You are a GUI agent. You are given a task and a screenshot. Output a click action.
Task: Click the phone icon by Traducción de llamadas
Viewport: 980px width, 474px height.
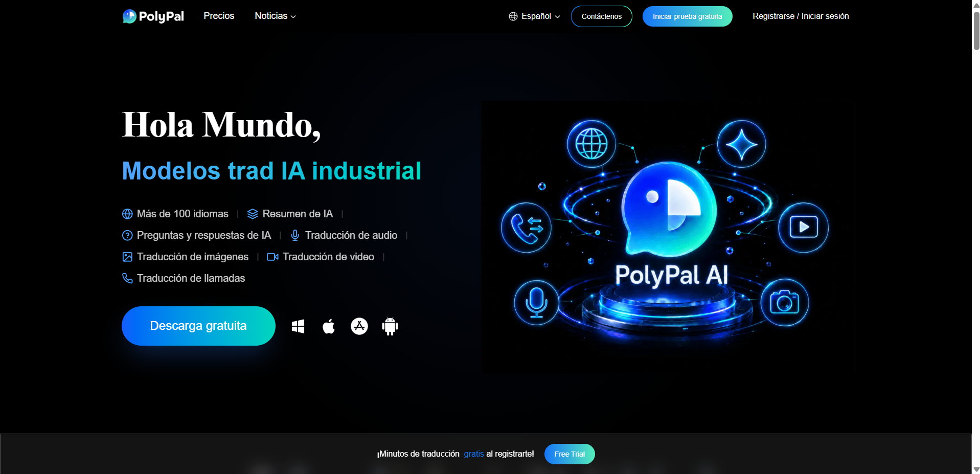click(x=127, y=278)
